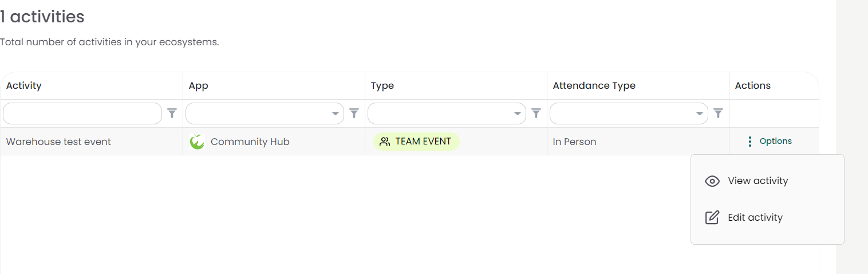Image resolution: width=868 pixels, height=274 pixels.
Task: Click the three-dot Options icon
Action: pos(749,142)
